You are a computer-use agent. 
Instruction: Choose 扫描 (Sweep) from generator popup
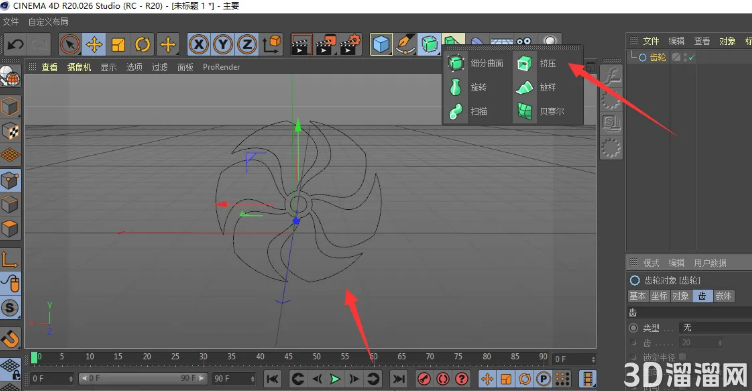(468, 111)
